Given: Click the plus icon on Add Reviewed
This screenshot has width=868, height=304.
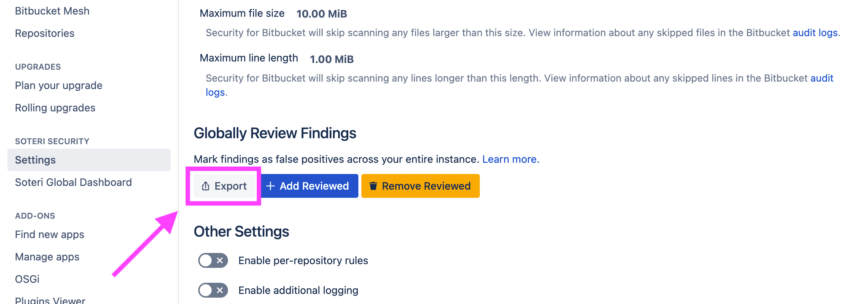Looking at the screenshot, I should pos(270,186).
